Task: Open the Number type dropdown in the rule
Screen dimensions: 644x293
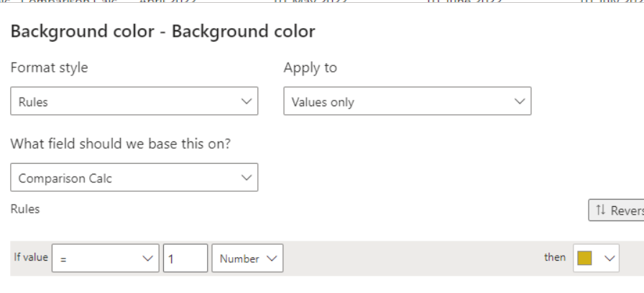Action: tap(247, 258)
